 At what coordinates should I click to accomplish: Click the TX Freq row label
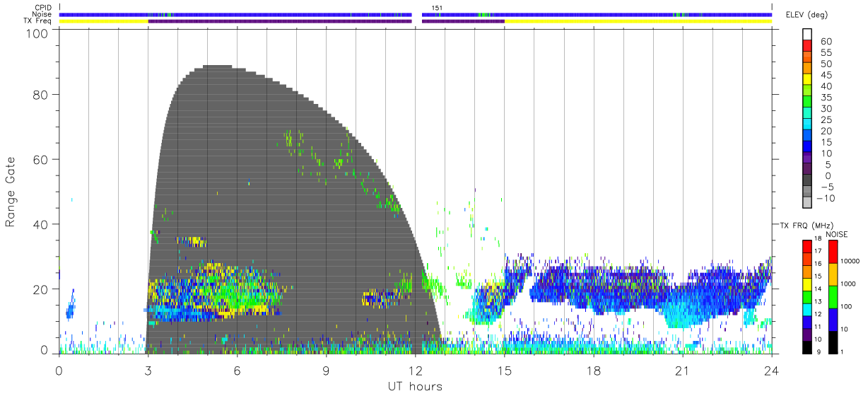37,21
